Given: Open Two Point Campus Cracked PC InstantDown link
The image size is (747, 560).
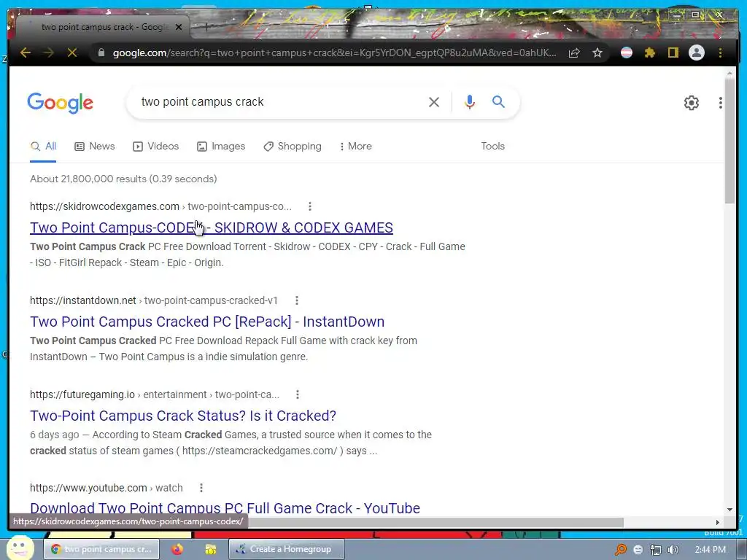Looking at the screenshot, I should click(207, 322).
